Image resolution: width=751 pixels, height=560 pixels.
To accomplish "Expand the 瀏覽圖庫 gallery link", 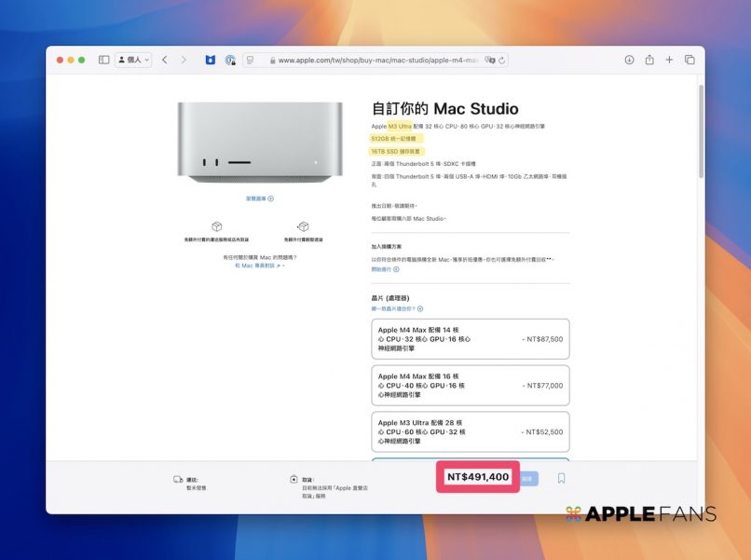I will 259,198.
